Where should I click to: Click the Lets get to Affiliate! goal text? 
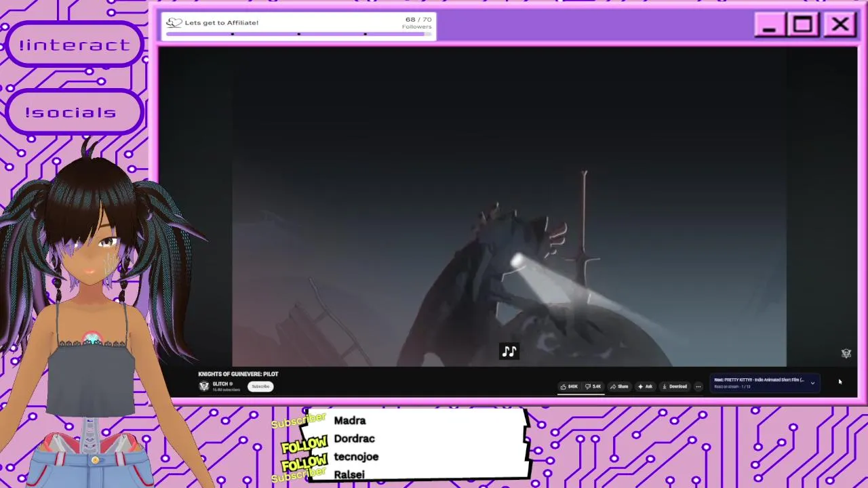pos(222,22)
